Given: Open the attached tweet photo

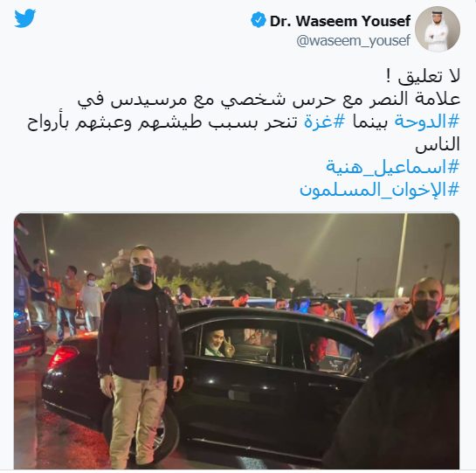Looking at the screenshot, I should pos(237,341).
